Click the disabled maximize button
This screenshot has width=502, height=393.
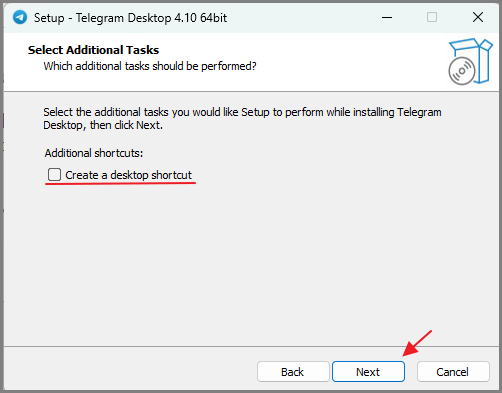[432, 17]
